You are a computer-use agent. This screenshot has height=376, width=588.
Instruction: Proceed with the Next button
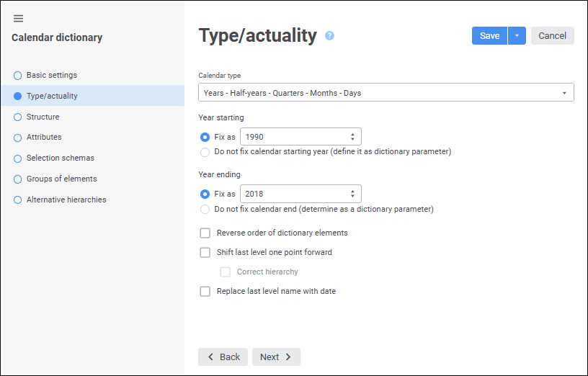coord(275,357)
